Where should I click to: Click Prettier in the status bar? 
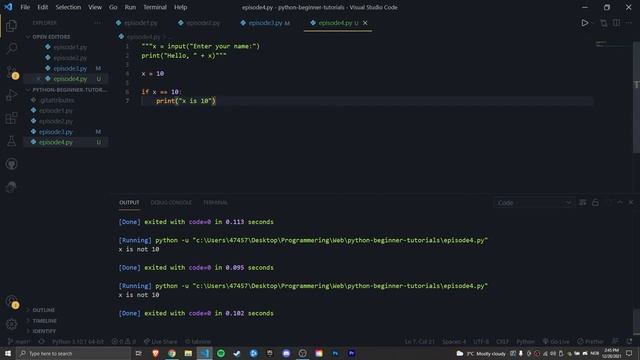[x=590, y=342]
